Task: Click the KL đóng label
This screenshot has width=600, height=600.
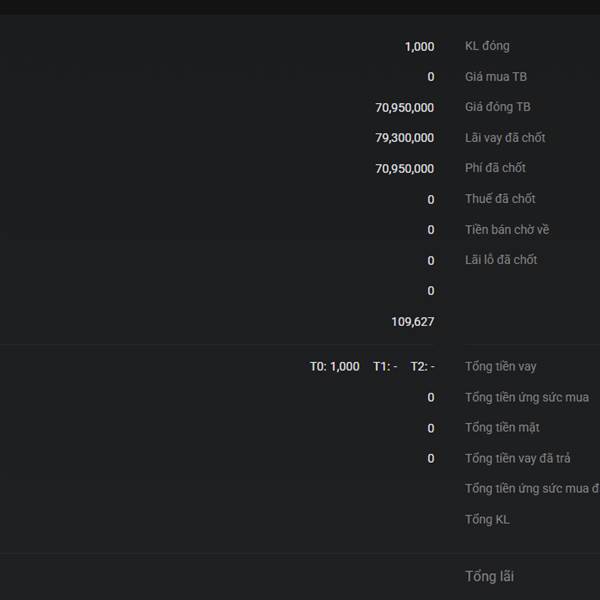Action: (x=487, y=46)
